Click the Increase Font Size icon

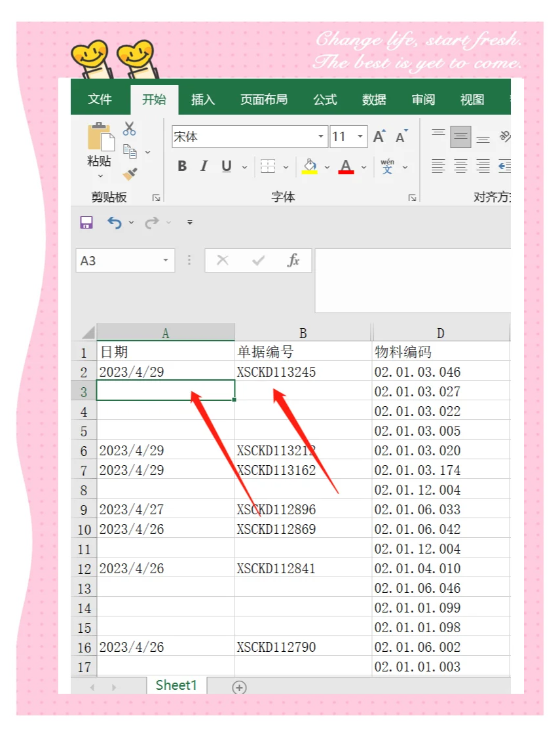click(379, 136)
